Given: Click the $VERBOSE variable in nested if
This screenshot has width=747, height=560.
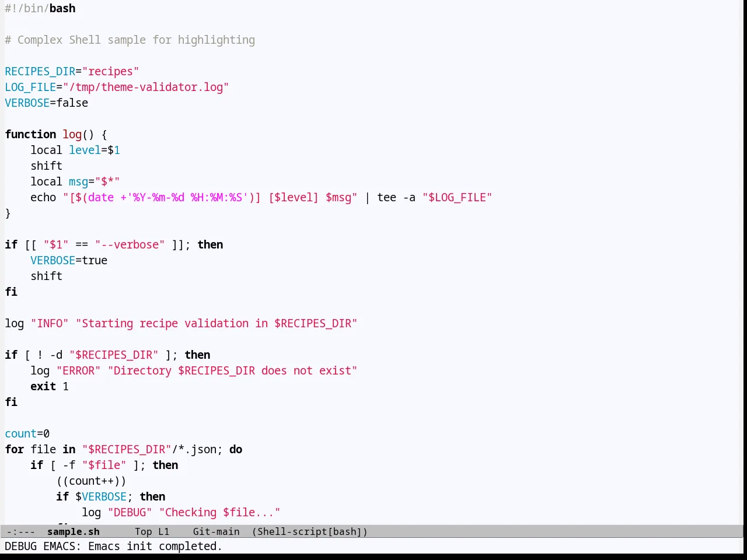Looking at the screenshot, I should 101,496.
